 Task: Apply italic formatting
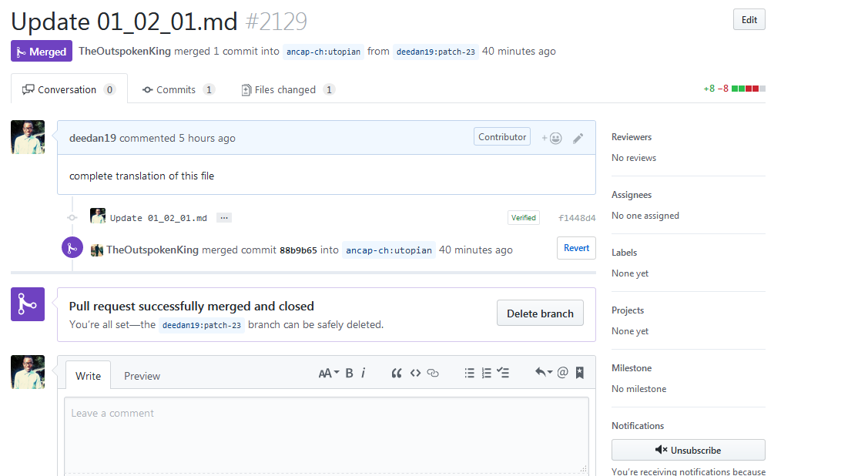(x=364, y=373)
